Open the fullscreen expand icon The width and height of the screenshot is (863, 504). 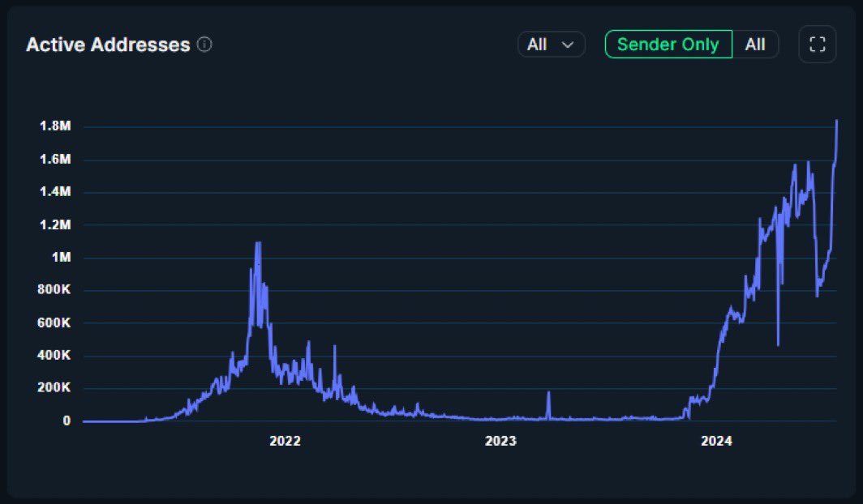tap(818, 45)
